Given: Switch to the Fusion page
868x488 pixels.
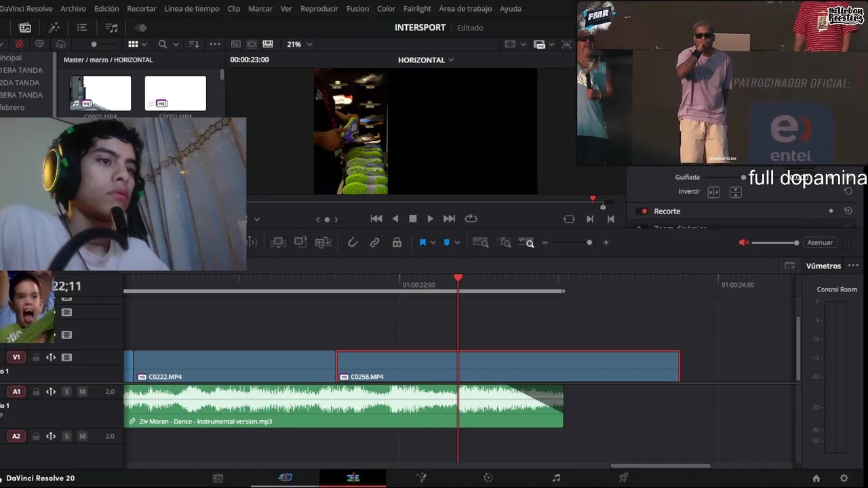Looking at the screenshot, I should (421, 478).
